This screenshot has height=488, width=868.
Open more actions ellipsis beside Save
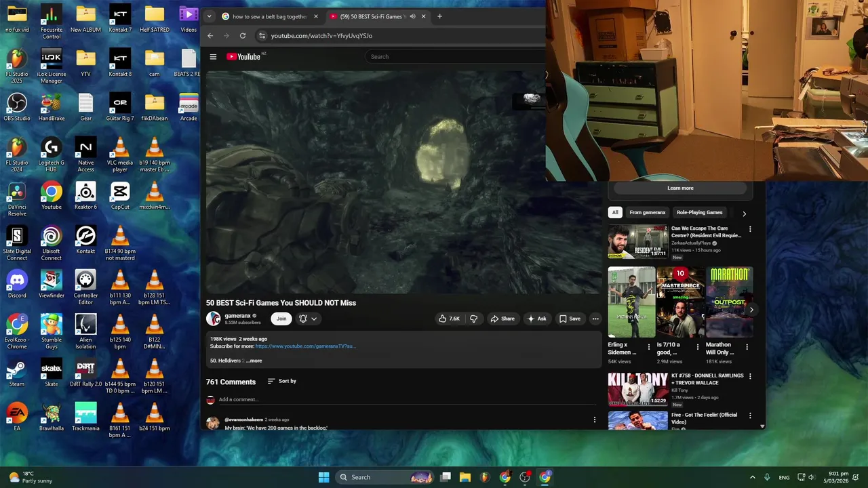595,319
